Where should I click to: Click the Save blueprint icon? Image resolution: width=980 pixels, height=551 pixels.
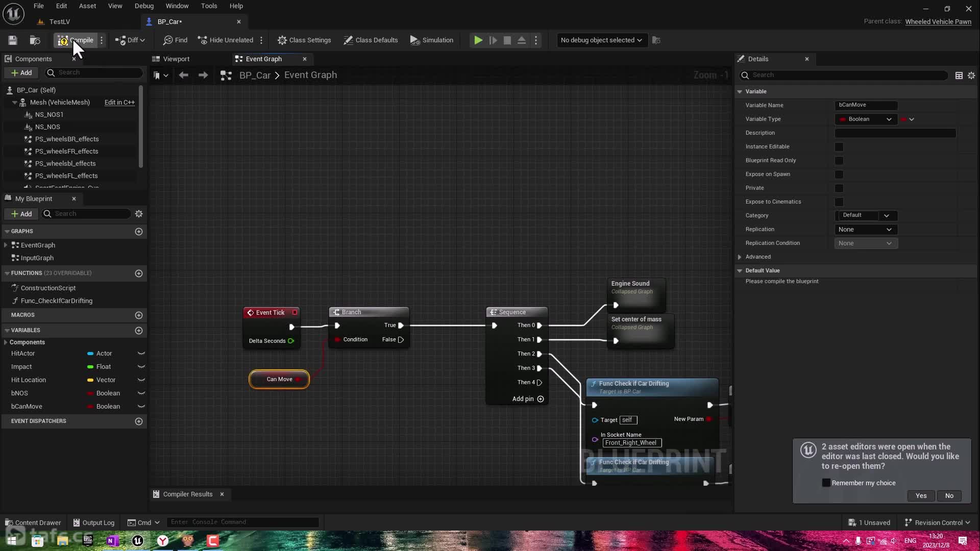pos(12,40)
